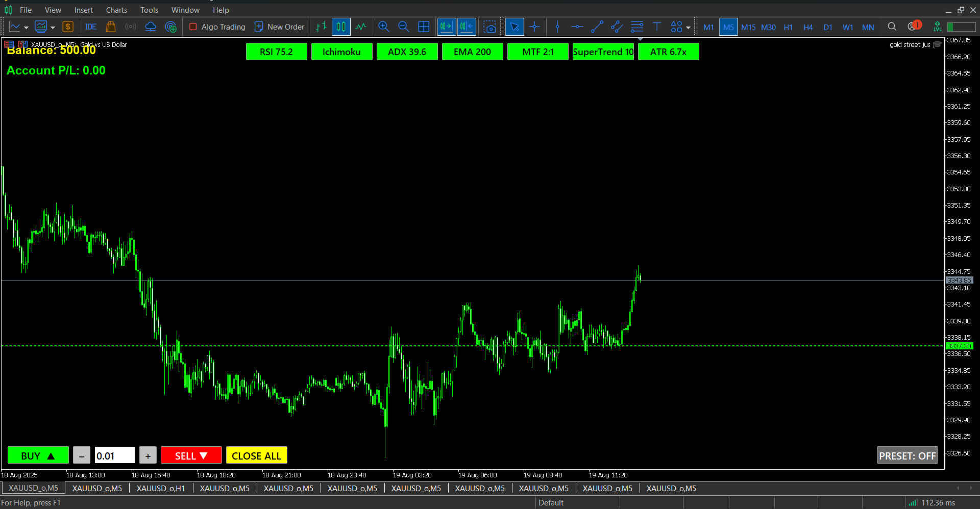The image size is (980, 509).
Task: Open the new chart icon
Action: [x=14, y=27]
